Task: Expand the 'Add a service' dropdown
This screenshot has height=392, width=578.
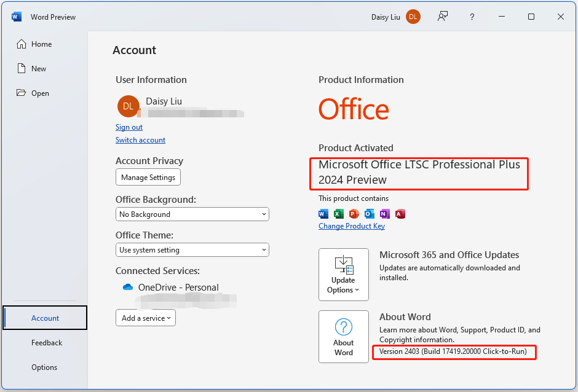Action: pos(145,318)
